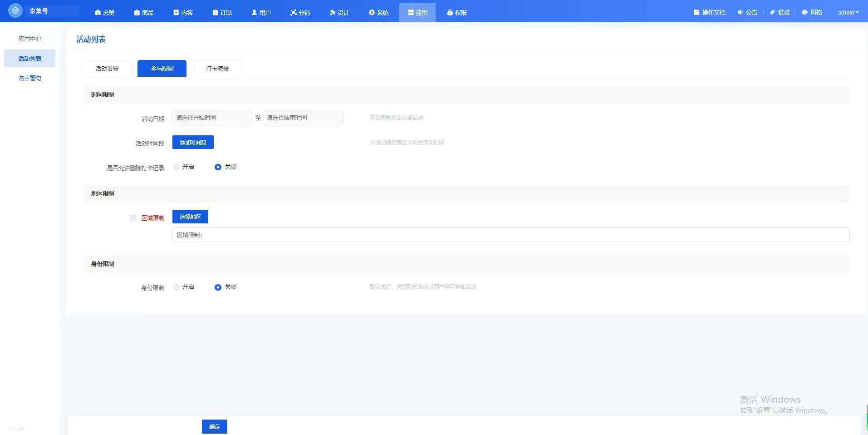The height and width of the screenshot is (435, 868).
Task: Open the start time date picker
Action: (212, 118)
